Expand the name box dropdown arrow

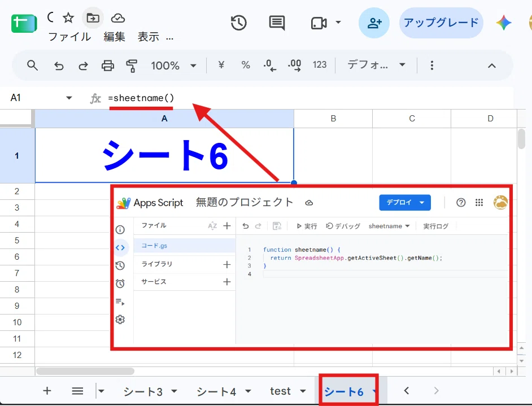[69, 98]
